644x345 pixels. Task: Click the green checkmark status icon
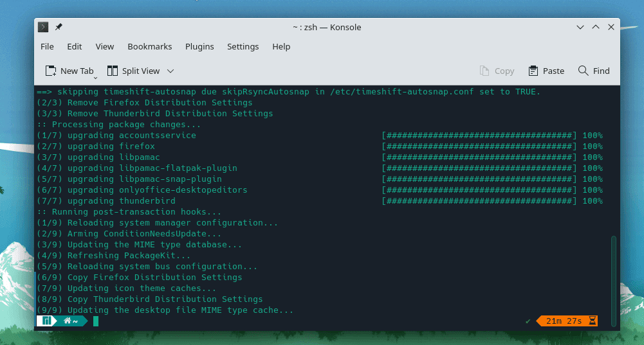(x=528, y=321)
